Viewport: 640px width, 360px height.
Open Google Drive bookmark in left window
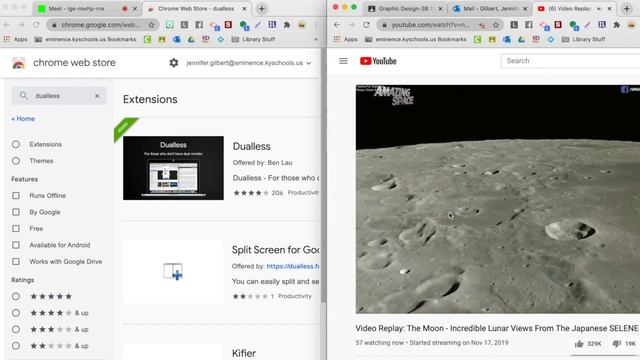[191, 39]
